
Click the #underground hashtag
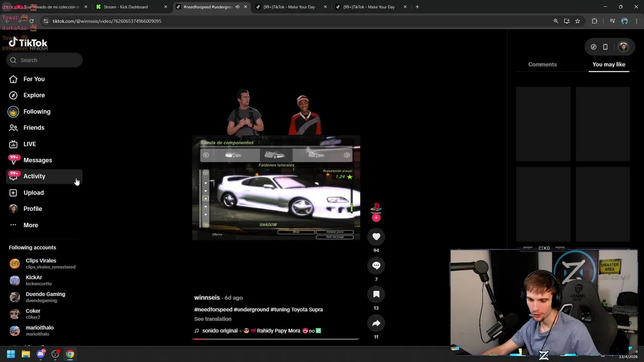click(x=252, y=310)
